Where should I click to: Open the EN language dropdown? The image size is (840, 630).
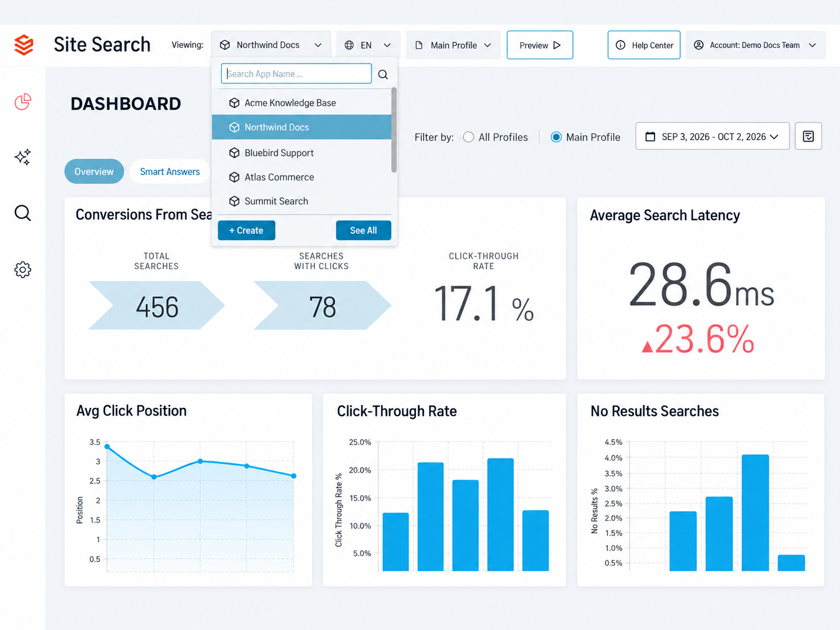tap(368, 45)
